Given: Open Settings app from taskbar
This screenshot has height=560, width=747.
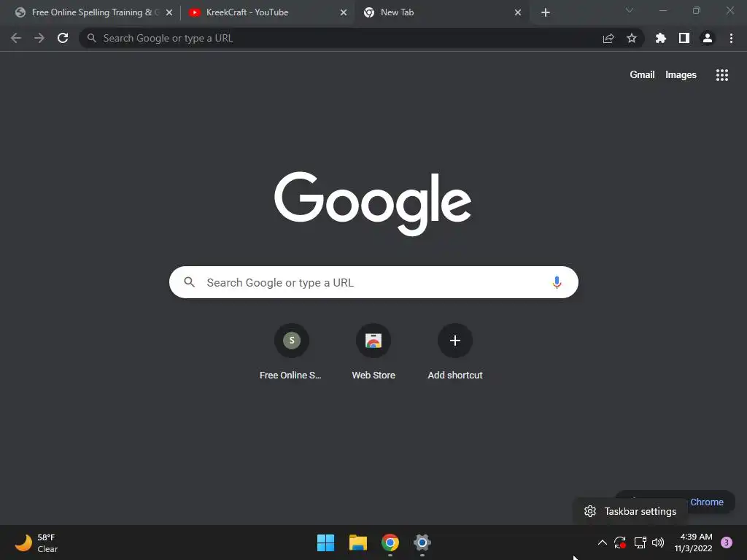Looking at the screenshot, I should 422,542.
